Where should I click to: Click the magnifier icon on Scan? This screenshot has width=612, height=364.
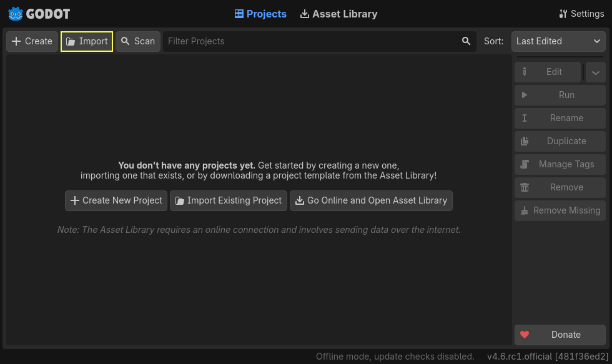pos(124,41)
